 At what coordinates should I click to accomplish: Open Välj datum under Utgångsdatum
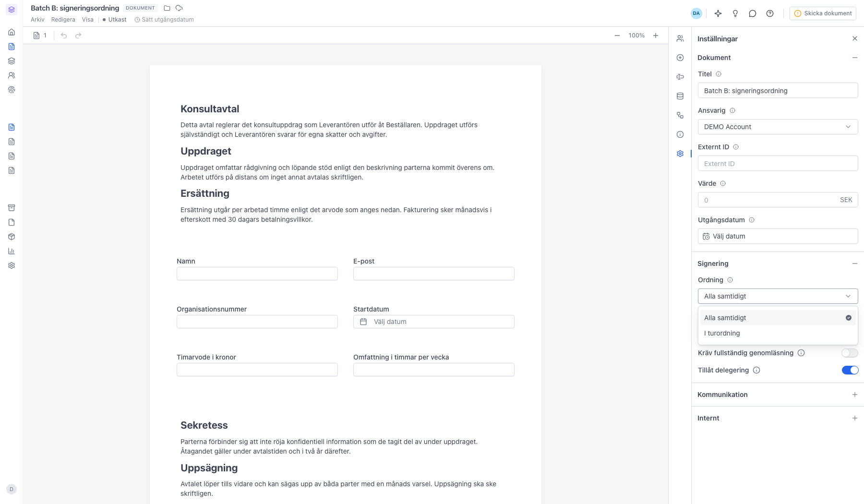[x=778, y=236]
